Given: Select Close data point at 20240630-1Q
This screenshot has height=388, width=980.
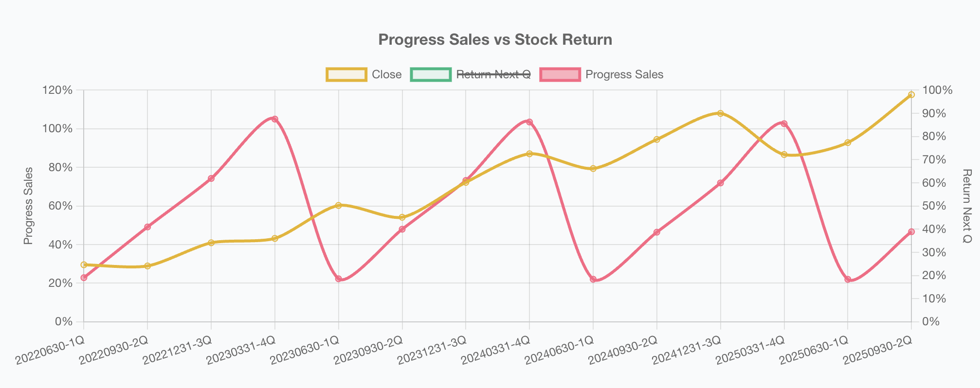Looking at the screenshot, I should tap(593, 169).
